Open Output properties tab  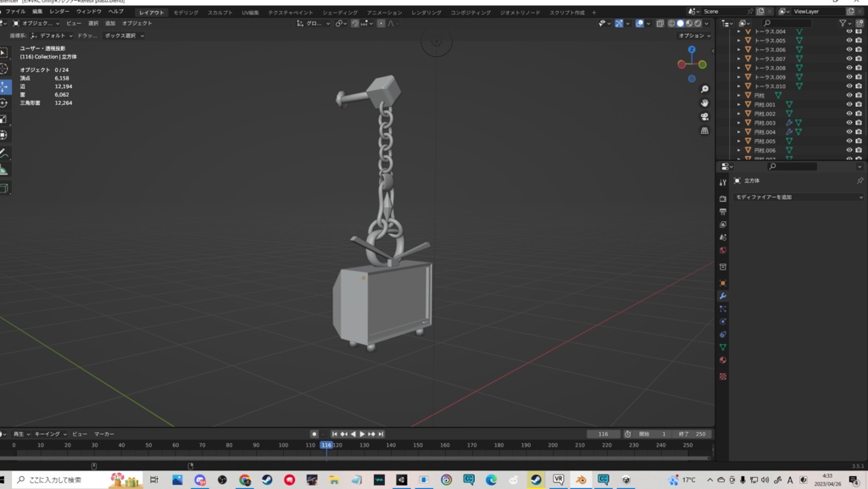point(722,211)
